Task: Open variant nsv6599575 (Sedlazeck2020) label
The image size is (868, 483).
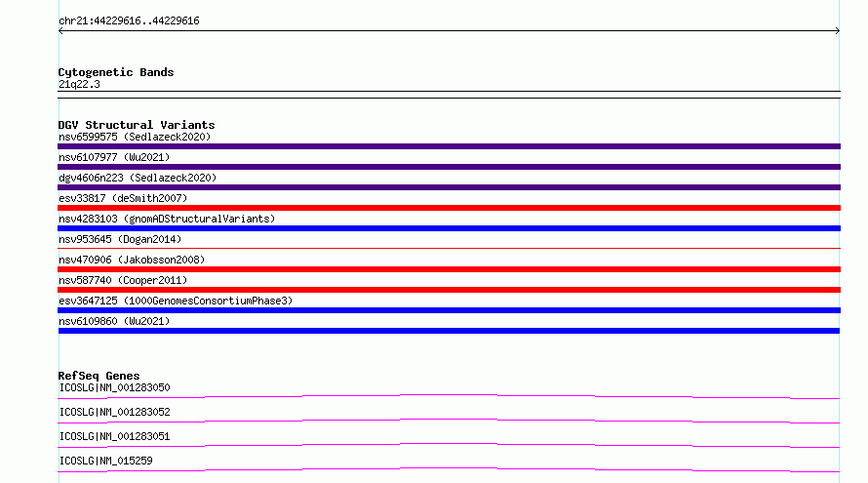Action: pyautogui.click(x=135, y=137)
